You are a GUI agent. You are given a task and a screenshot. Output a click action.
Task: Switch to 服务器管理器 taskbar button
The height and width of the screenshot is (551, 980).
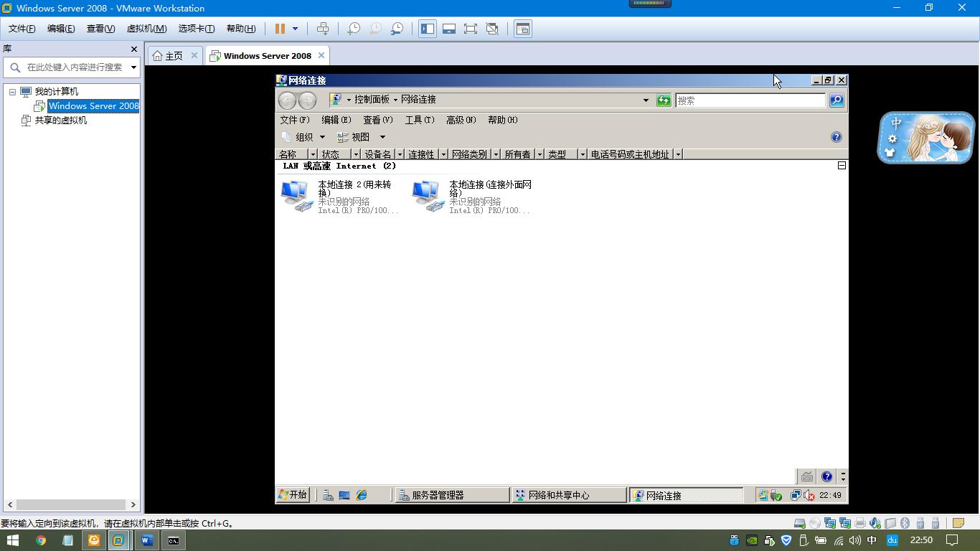pos(452,495)
